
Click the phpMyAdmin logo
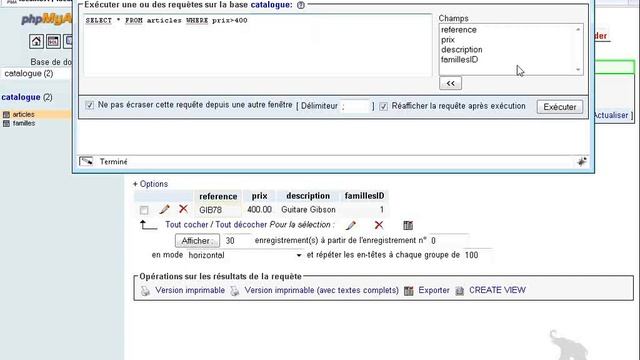tap(47, 19)
